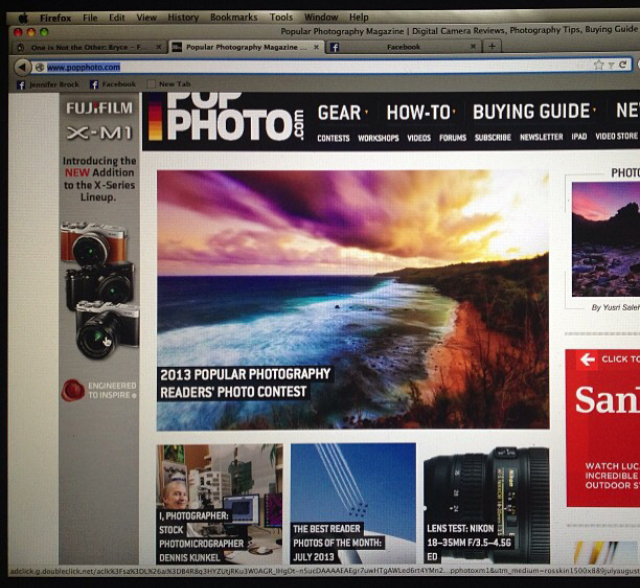
Task: Open the New Tab bookmark
Action: 169,84
